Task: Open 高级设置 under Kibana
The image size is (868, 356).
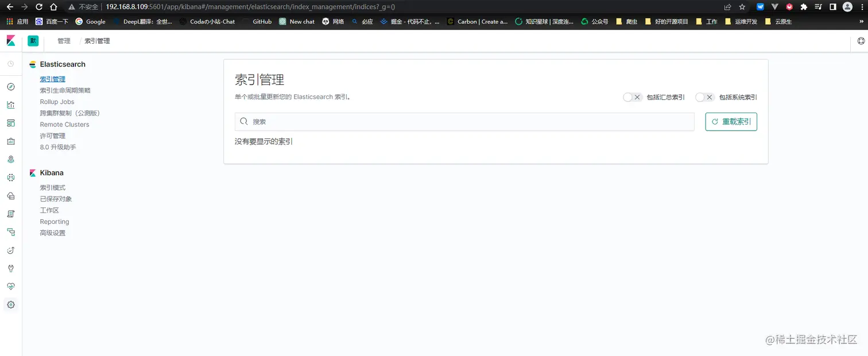Action: [52, 233]
